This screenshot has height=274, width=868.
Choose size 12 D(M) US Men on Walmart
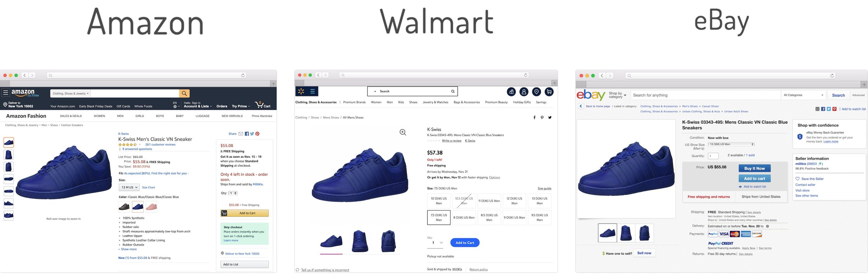(x=514, y=201)
